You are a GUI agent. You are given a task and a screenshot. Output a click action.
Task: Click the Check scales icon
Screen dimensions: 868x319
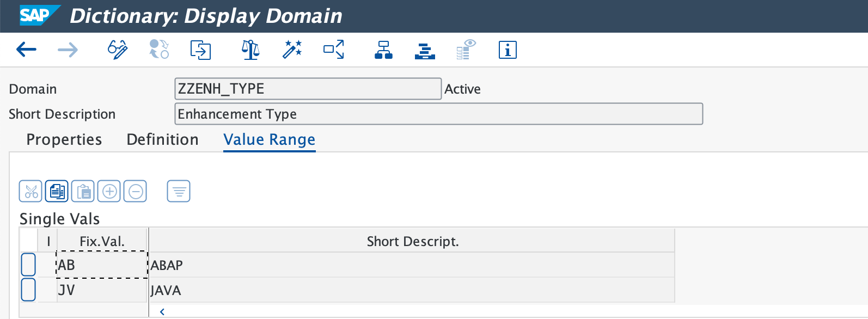pos(250,50)
